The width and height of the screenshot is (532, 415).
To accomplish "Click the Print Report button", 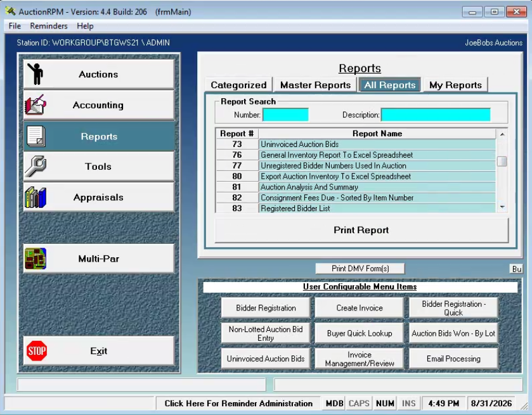I will pyautogui.click(x=361, y=230).
